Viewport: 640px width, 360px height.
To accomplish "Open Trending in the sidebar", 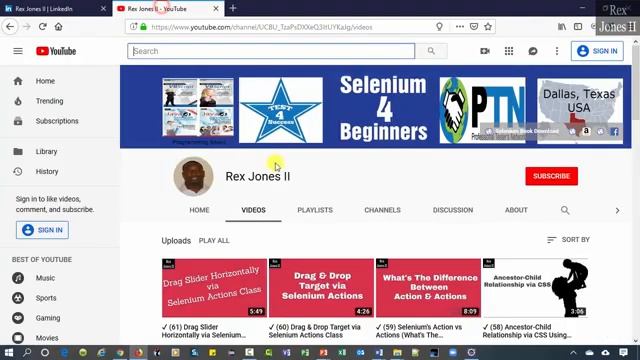I will coord(49,101).
